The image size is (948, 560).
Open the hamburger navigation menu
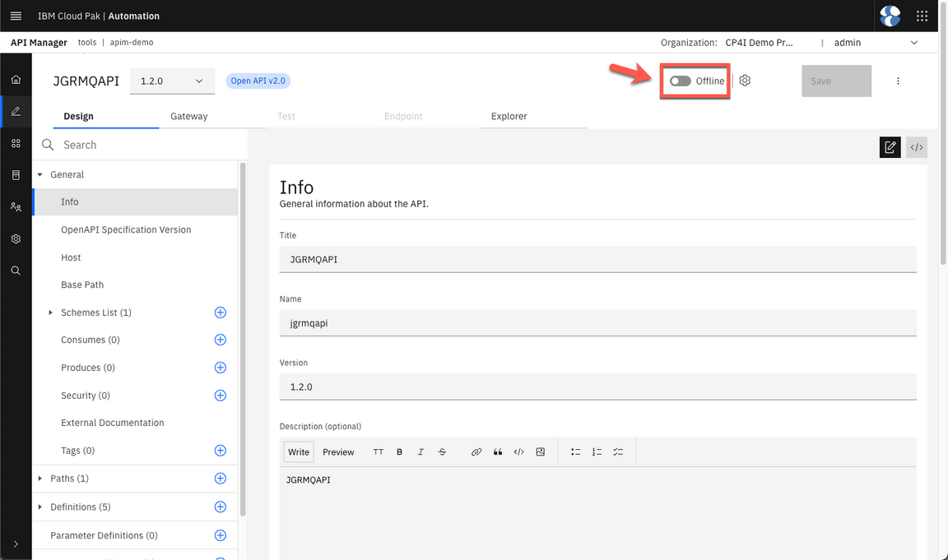[x=16, y=16]
